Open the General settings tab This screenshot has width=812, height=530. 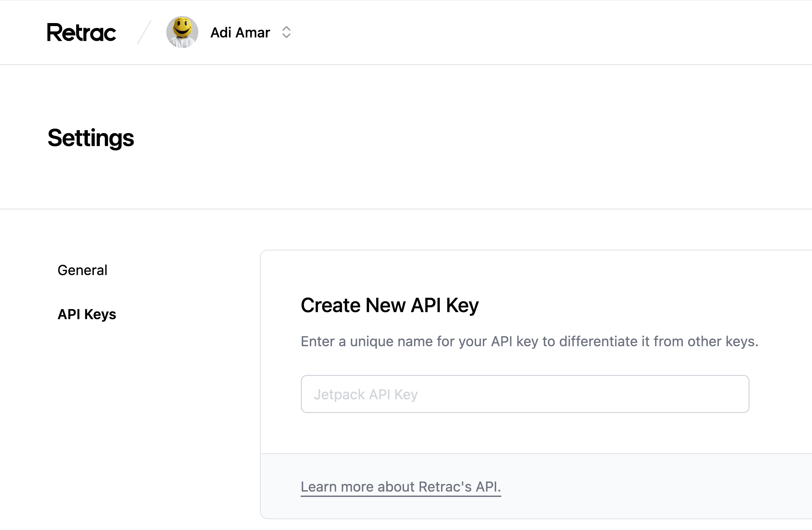(x=82, y=270)
